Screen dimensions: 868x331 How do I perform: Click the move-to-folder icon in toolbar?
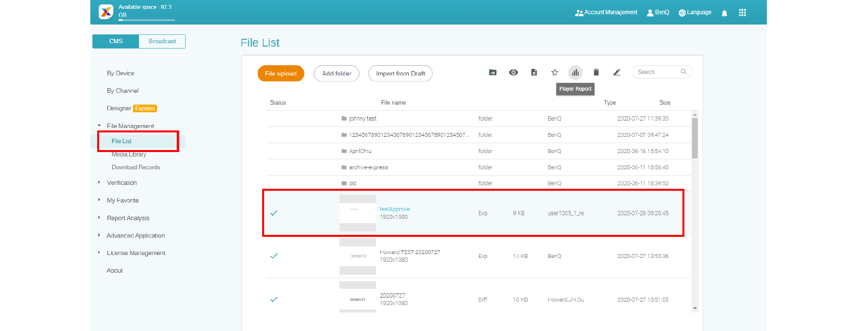[x=493, y=73]
